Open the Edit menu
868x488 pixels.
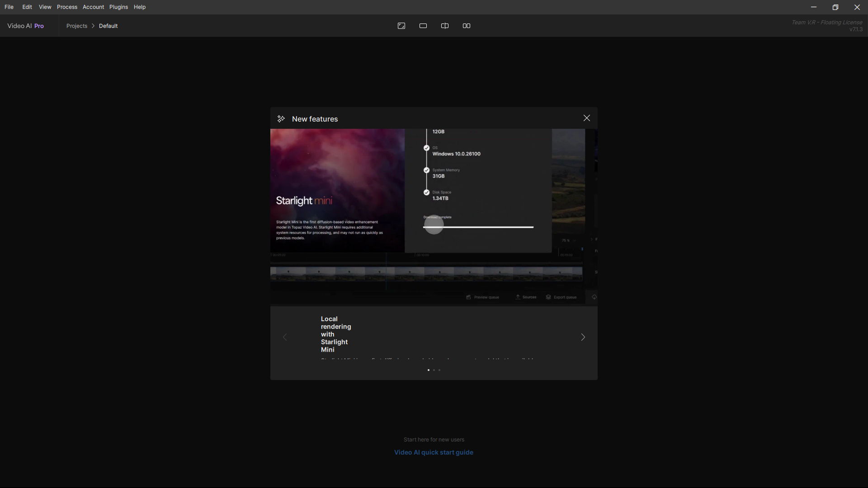(27, 7)
